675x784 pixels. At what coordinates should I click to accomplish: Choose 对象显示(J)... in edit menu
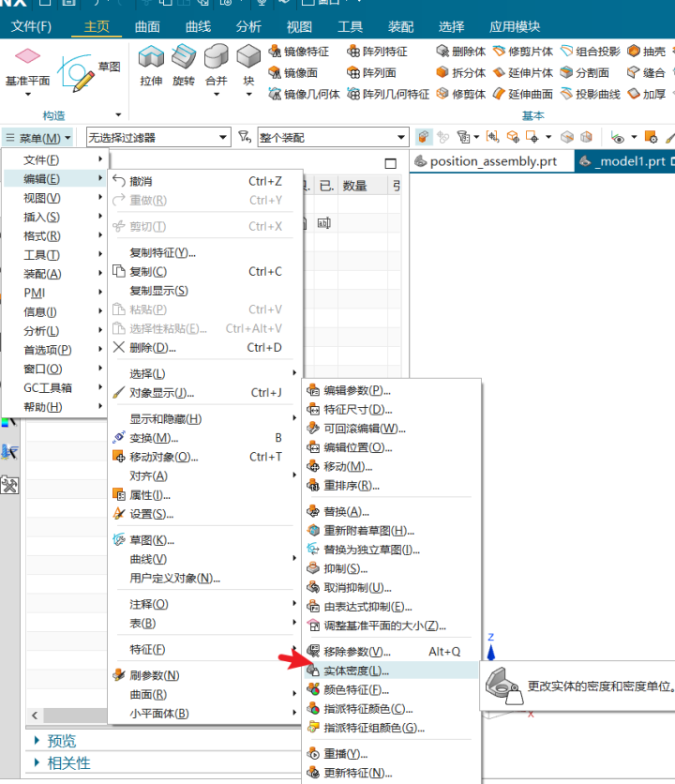click(205, 393)
